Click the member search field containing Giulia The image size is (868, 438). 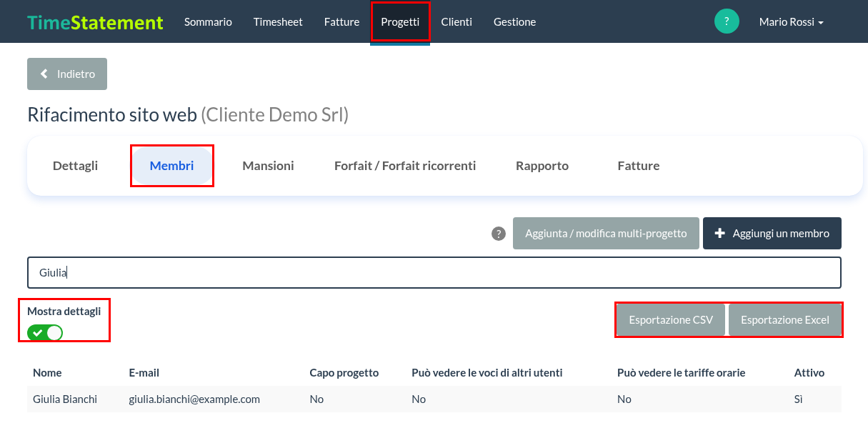pyautogui.click(x=434, y=273)
